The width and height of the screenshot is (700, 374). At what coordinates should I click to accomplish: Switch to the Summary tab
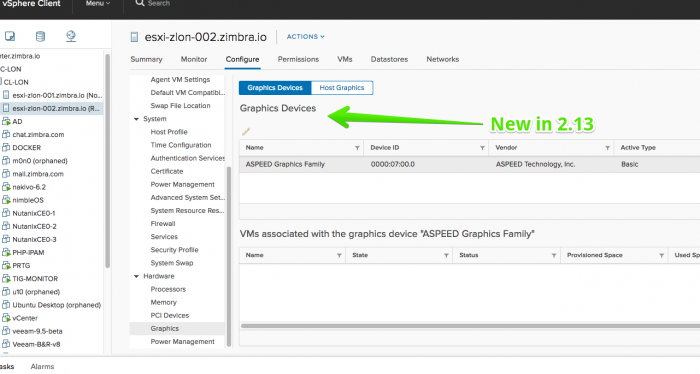[146, 59]
